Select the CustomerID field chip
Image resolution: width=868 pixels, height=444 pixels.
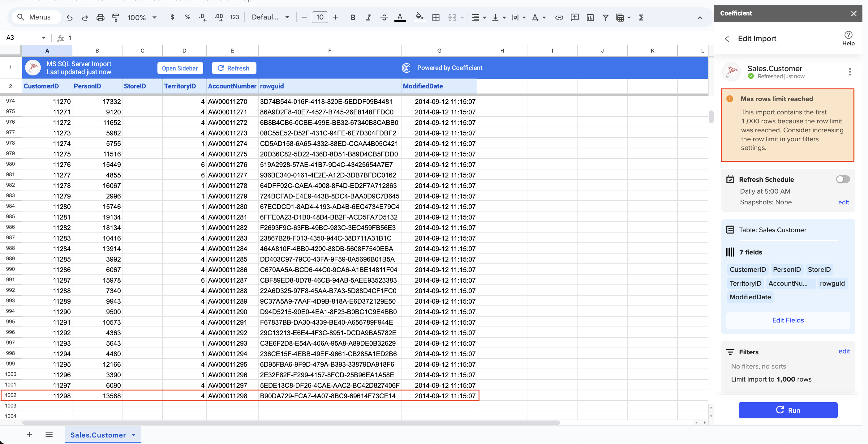coord(748,269)
